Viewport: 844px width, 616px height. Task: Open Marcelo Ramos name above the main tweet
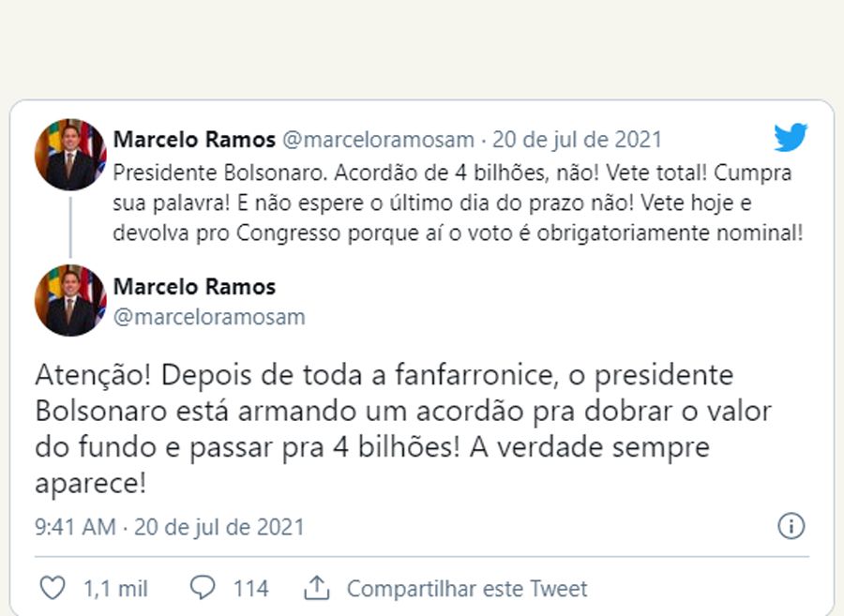[194, 286]
